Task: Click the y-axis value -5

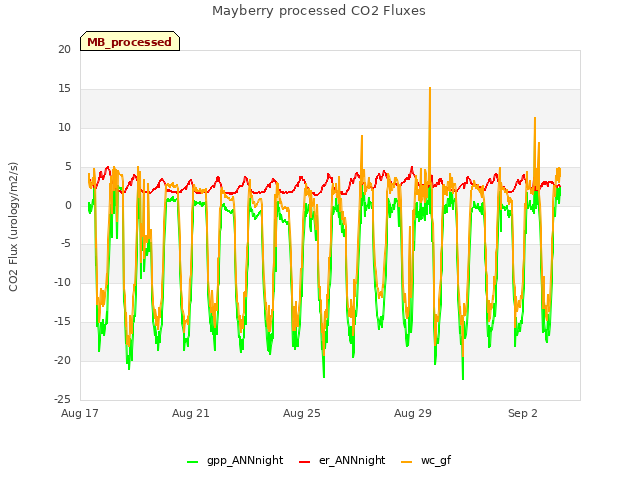Action: pyautogui.click(x=65, y=244)
